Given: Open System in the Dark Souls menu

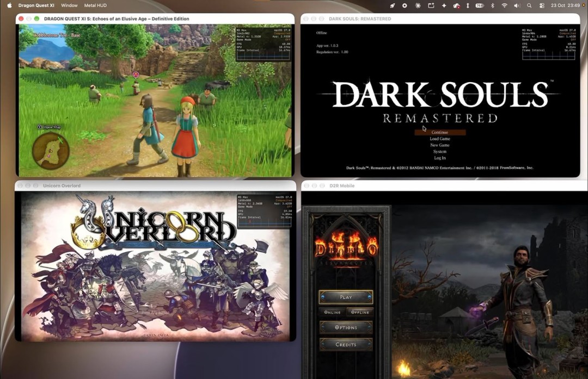Looking at the screenshot, I should [440, 151].
